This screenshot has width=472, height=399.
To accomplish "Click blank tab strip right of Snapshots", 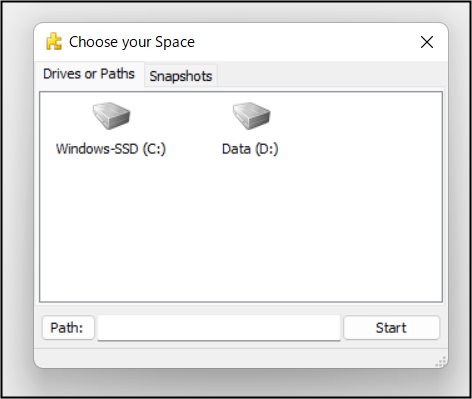I will click(x=330, y=75).
